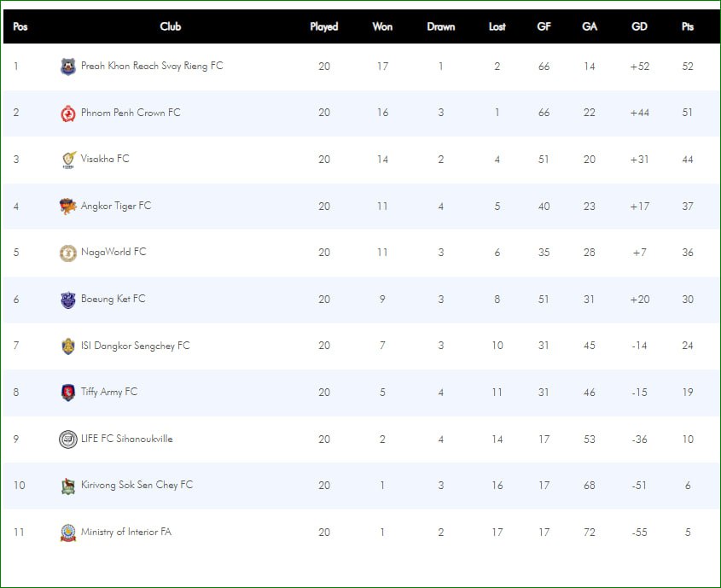Image resolution: width=721 pixels, height=588 pixels.
Task: Select the NagaWorld FC round emblem
Action: [68, 253]
